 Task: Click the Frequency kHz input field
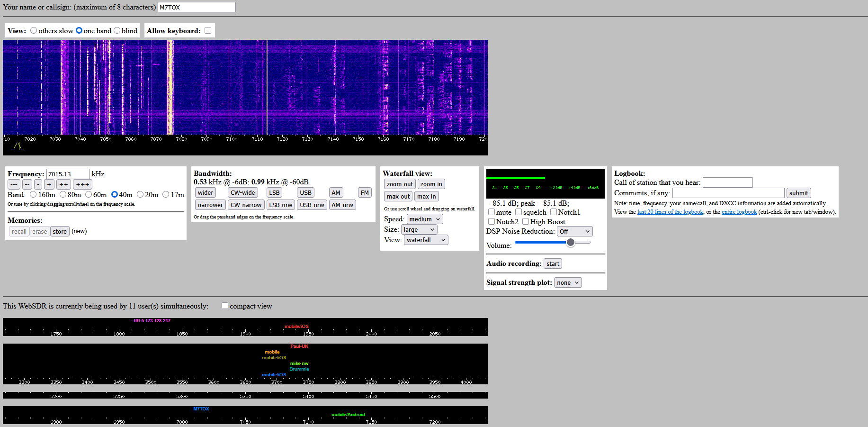click(x=68, y=174)
